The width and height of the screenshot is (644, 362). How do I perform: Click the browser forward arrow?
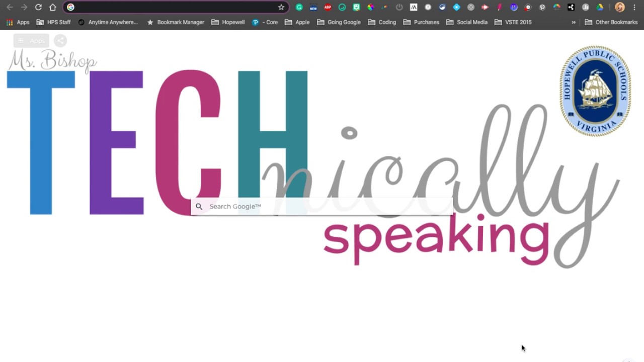(x=24, y=7)
